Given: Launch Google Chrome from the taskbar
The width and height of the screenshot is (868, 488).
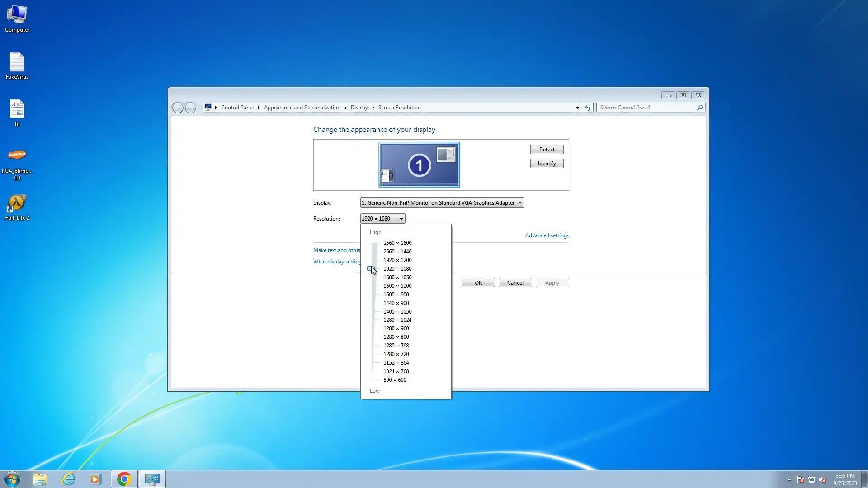Looking at the screenshot, I should pyautogui.click(x=124, y=479).
